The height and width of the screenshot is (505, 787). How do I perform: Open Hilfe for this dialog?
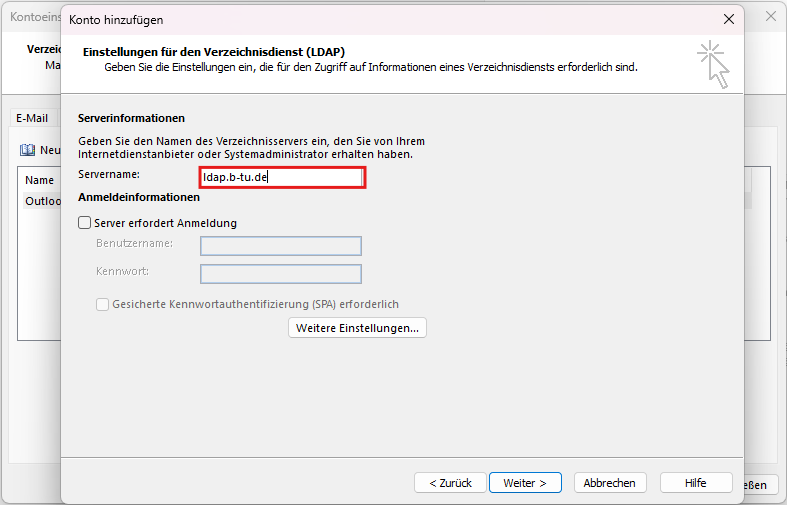pos(696,483)
